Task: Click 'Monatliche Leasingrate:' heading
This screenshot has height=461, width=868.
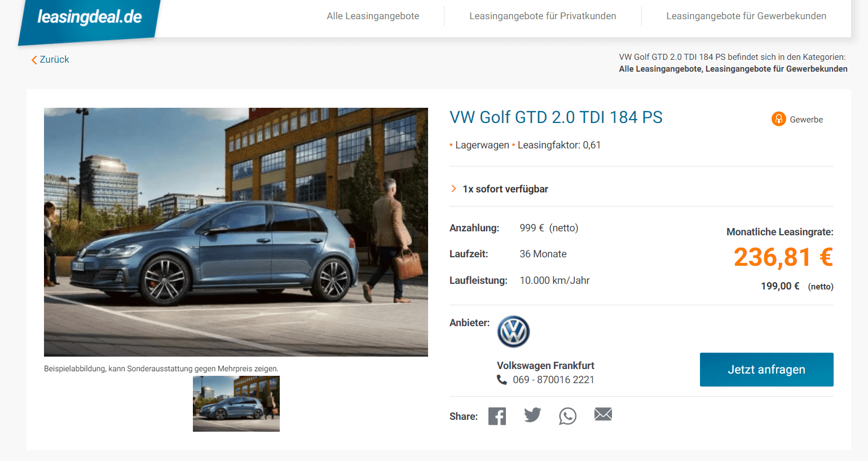Action: [780, 232]
